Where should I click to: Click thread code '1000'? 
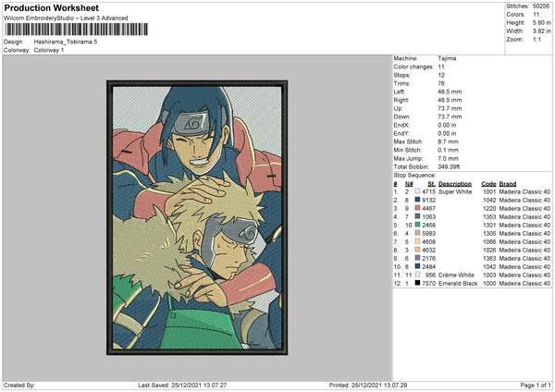(489, 284)
